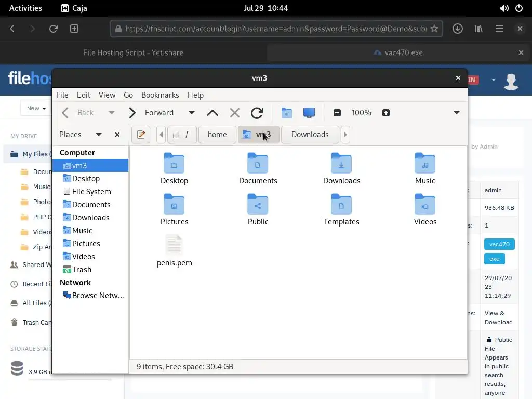
Task: Open account dropdown caret beside avatar
Action: (494, 80)
